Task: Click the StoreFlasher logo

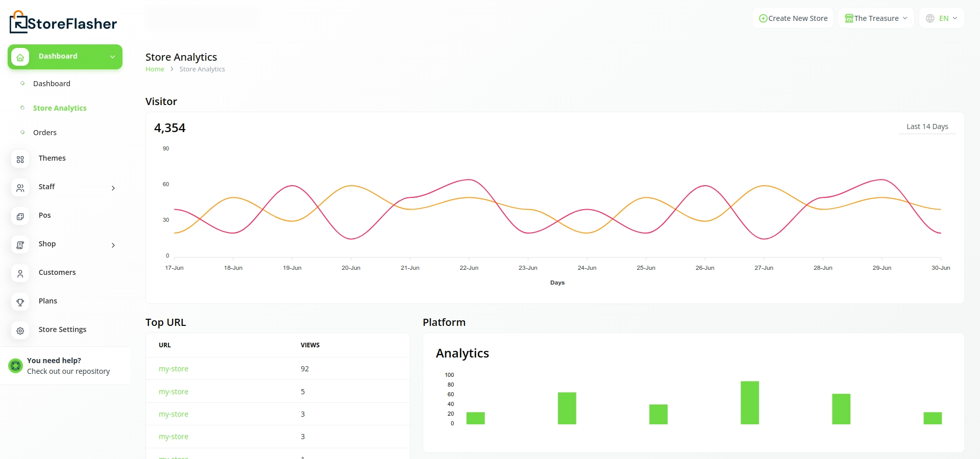Action: [63, 23]
